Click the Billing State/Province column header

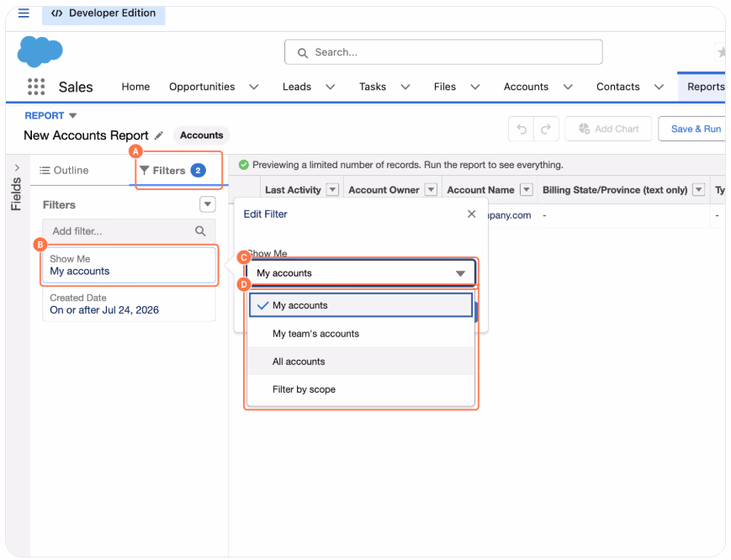(x=615, y=190)
